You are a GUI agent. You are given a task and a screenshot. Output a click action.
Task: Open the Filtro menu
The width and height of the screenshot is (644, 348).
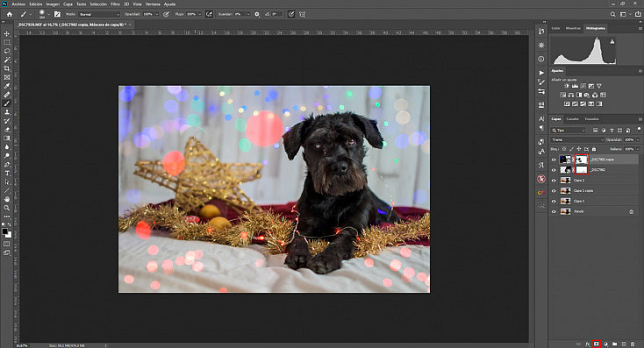116,4
